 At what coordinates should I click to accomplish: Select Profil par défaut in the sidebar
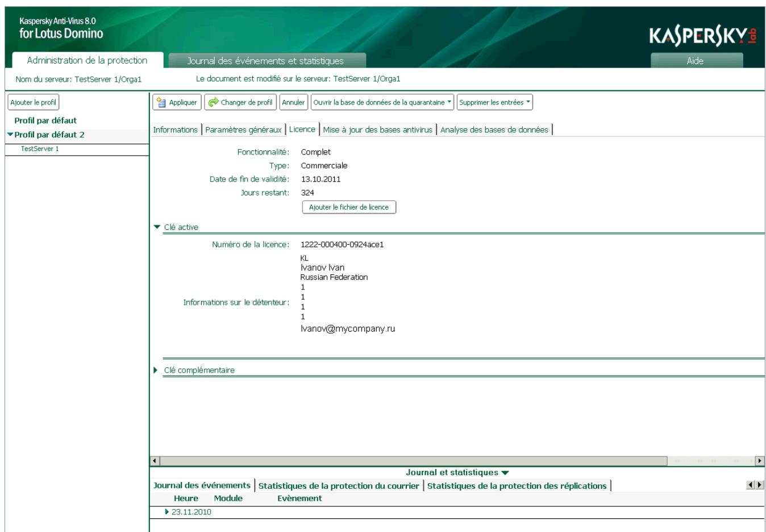click(x=45, y=120)
